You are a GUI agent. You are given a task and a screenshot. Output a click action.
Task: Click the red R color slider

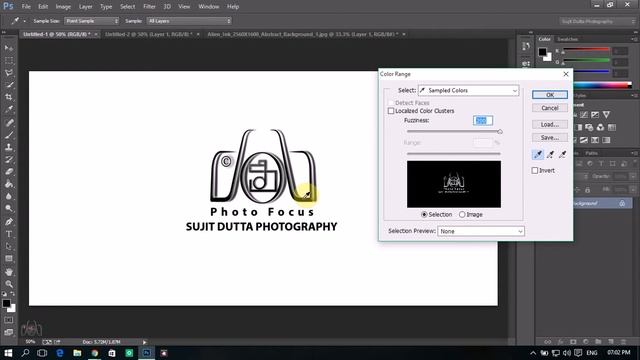tap(586, 49)
